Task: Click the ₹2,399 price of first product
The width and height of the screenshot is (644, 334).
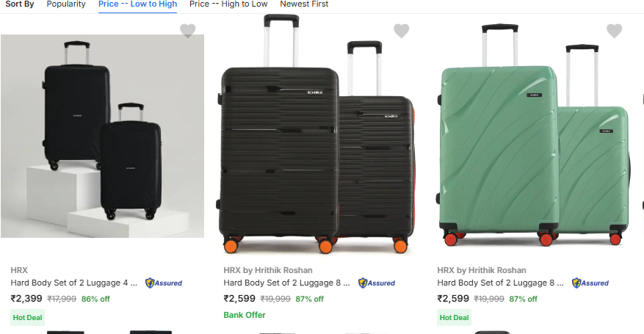Action: tap(26, 299)
